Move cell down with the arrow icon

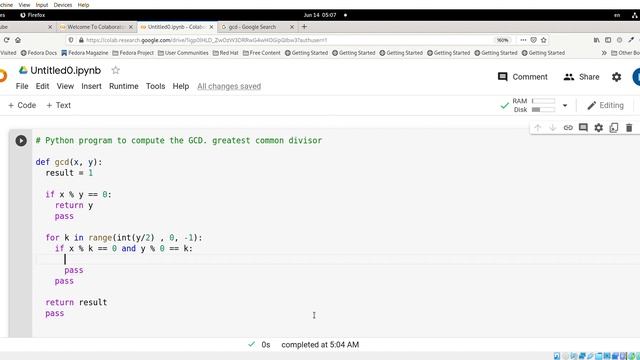[553, 128]
